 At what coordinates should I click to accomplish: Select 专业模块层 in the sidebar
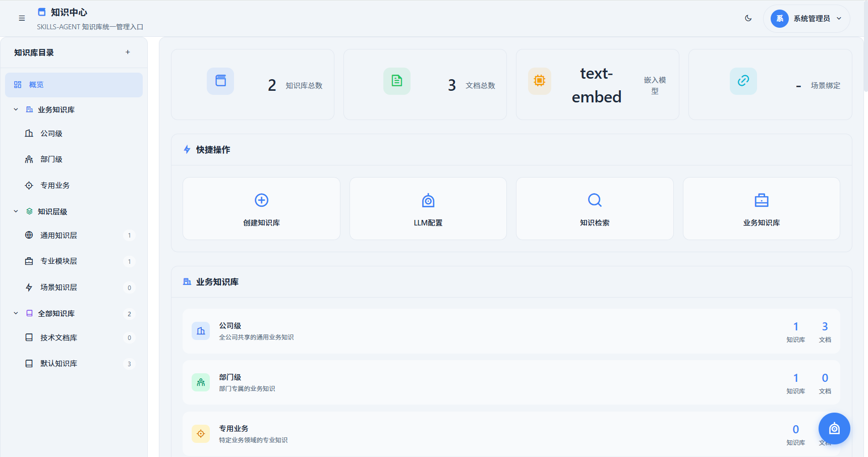[74, 261]
